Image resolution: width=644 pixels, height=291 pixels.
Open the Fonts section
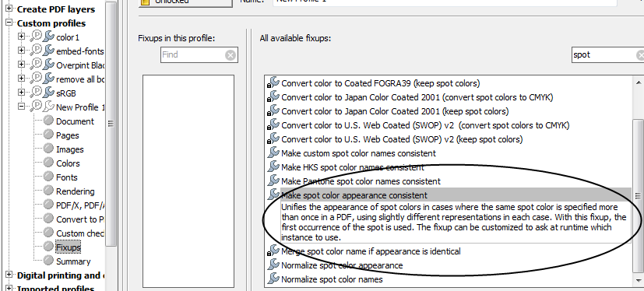[66, 177]
